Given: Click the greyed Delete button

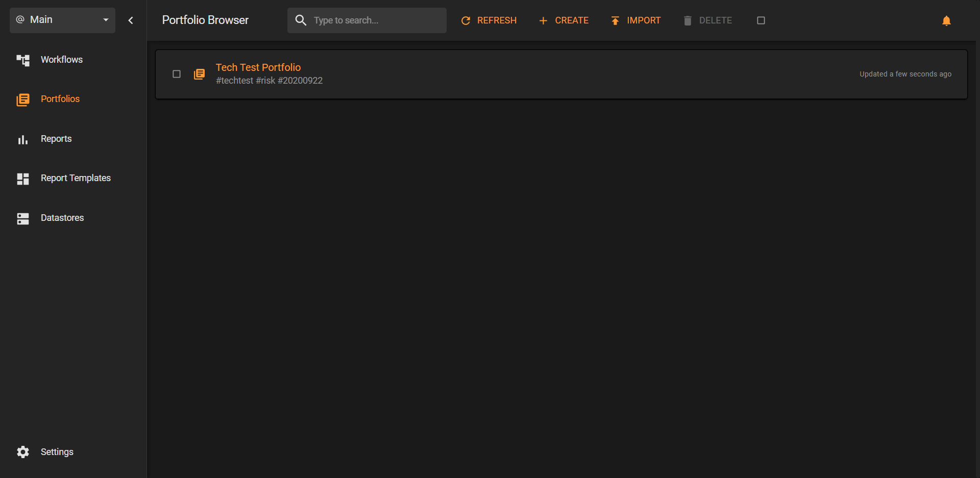Looking at the screenshot, I should pos(707,20).
